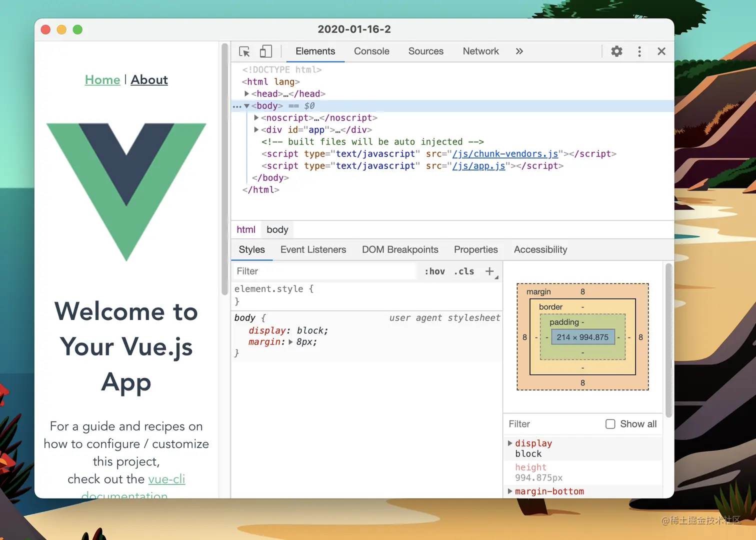The height and width of the screenshot is (540, 756).
Task: Click the three-dot gutter beside body
Action: pos(237,106)
